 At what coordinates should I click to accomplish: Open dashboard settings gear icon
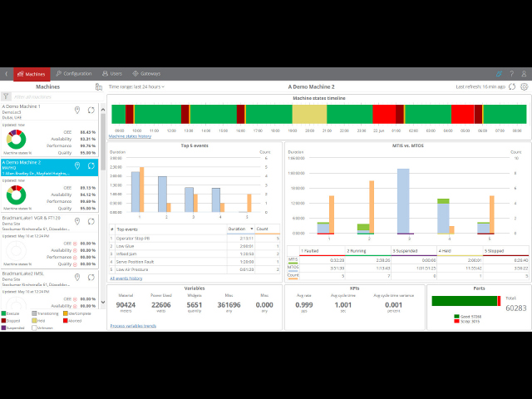(524, 86)
